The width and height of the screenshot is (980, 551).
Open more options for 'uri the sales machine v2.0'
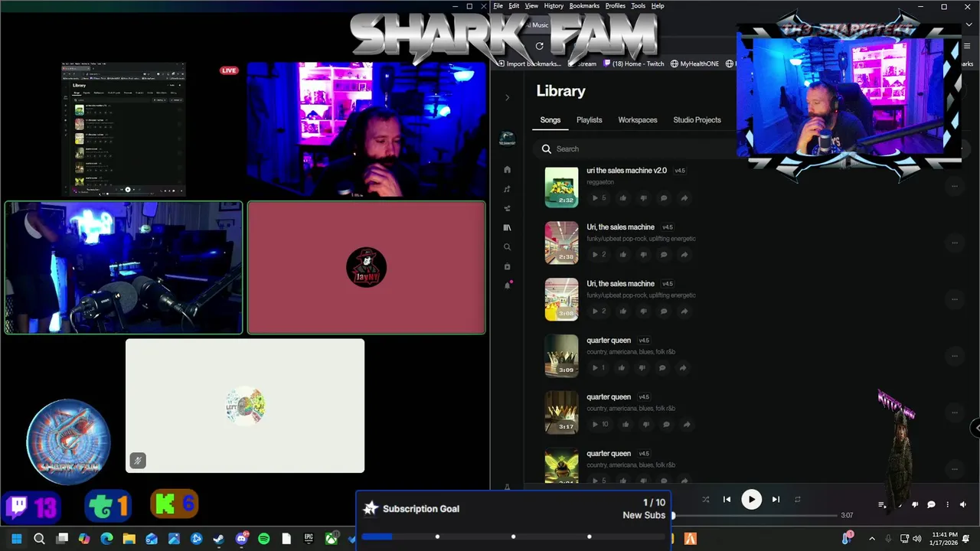tap(955, 186)
